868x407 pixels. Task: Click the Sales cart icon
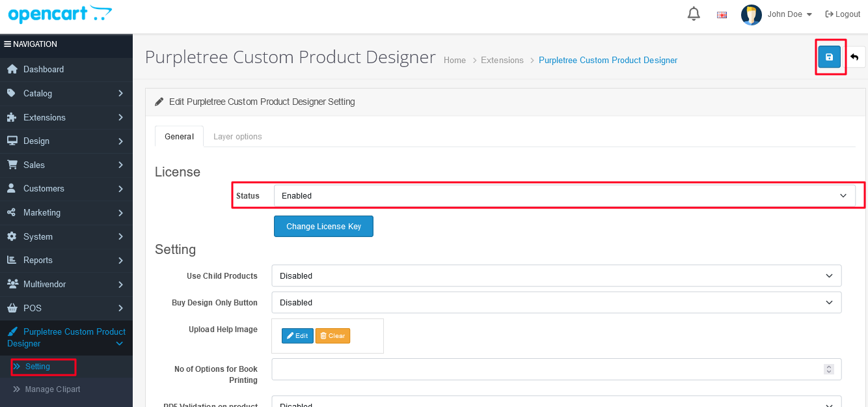(x=12, y=165)
